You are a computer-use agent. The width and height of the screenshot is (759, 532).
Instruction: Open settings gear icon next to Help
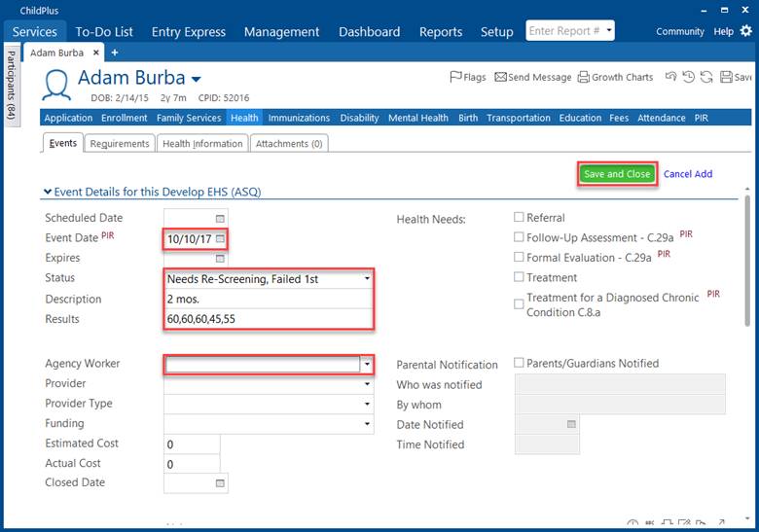tap(746, 31)
